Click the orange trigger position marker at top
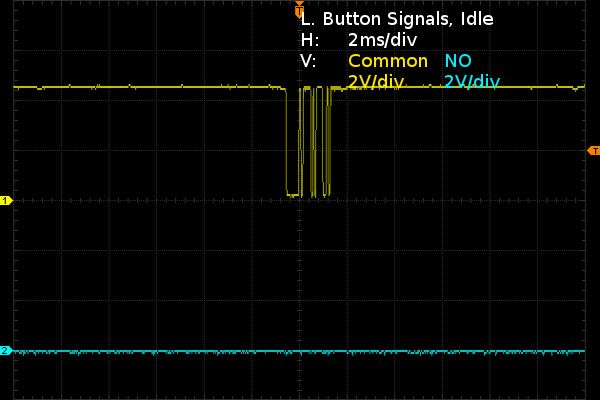 [x=299, y=10]
